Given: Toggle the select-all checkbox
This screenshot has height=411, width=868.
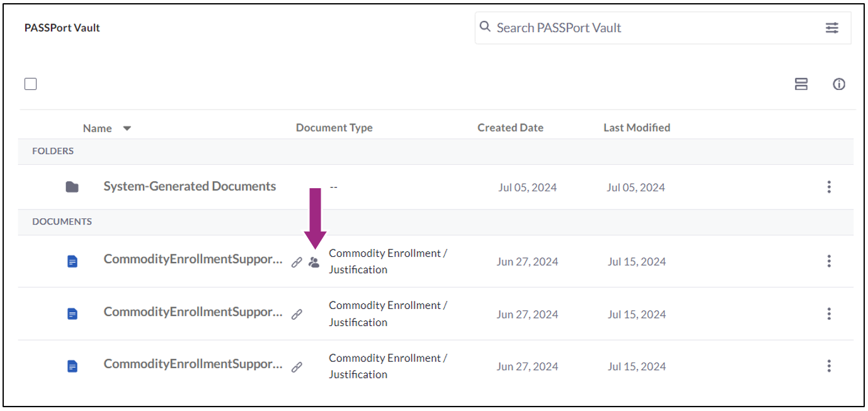Looking at the screenshot, I should [x=30, y=83].
